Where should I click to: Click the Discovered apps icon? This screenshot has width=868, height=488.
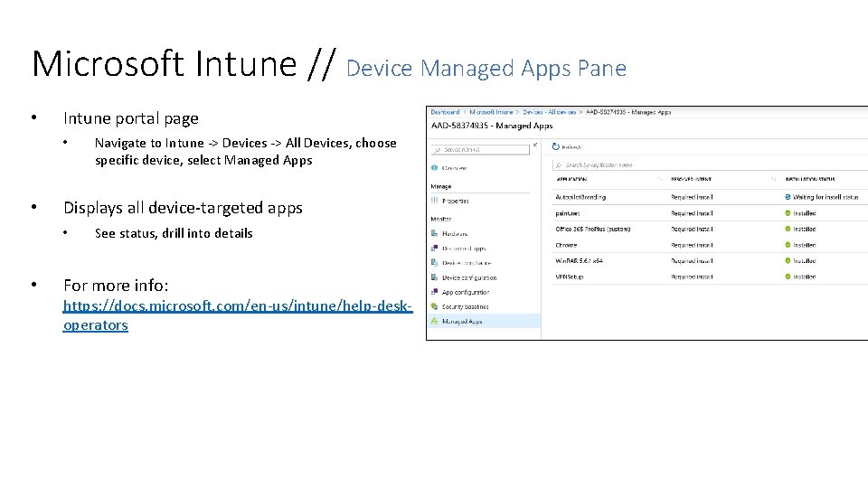(435, 249)
